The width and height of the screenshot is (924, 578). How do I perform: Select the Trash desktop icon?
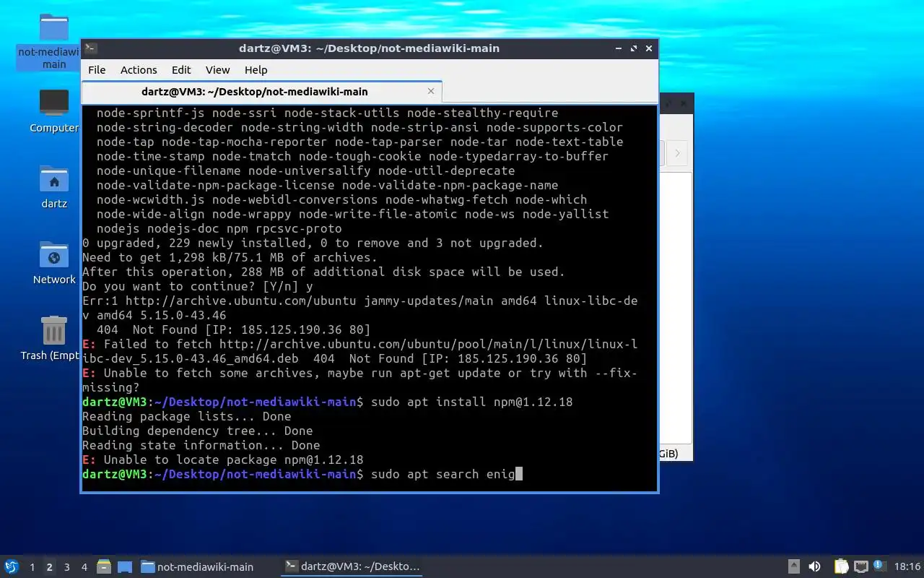coord(53,339)
